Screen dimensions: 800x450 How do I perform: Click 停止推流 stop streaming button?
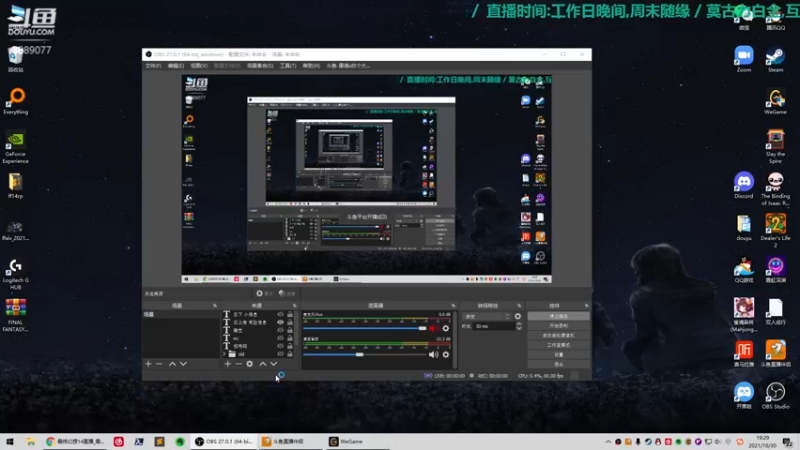point(559,316)
